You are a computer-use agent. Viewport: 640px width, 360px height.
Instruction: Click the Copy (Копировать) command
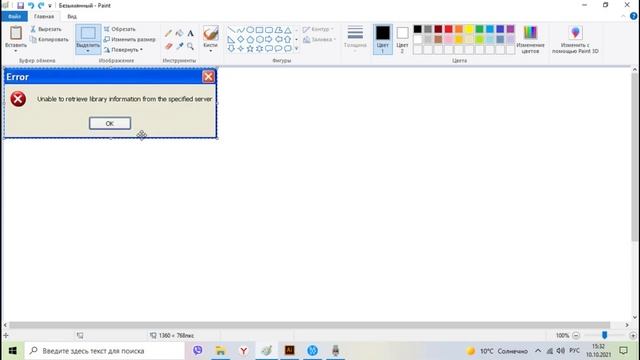pyautogui.click(x=49, y=39)
